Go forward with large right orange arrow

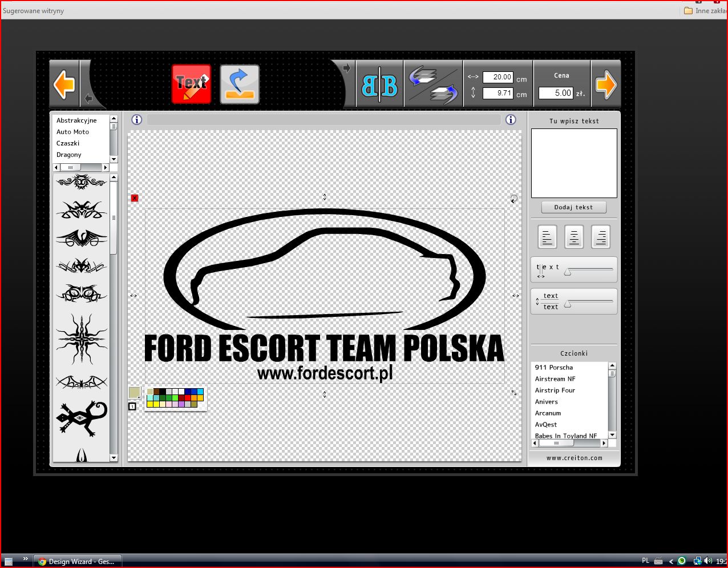pyautogui.click(x=605, y=85)
